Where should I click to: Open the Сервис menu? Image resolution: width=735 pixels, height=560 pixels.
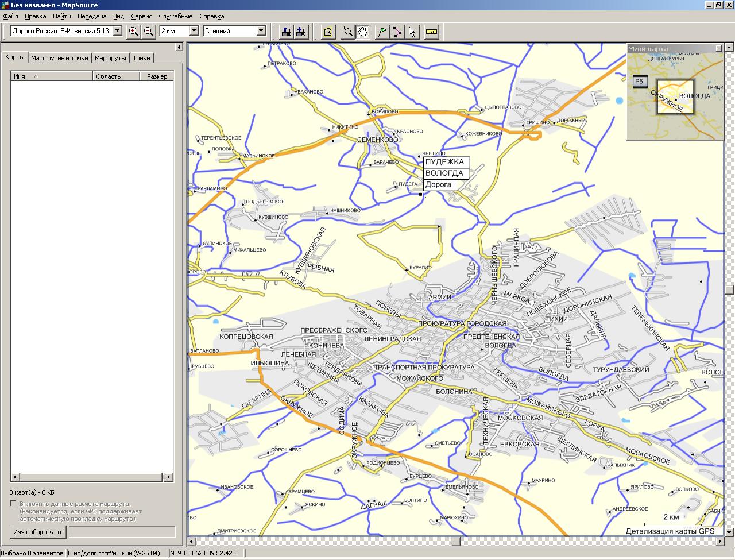point(141,17)
